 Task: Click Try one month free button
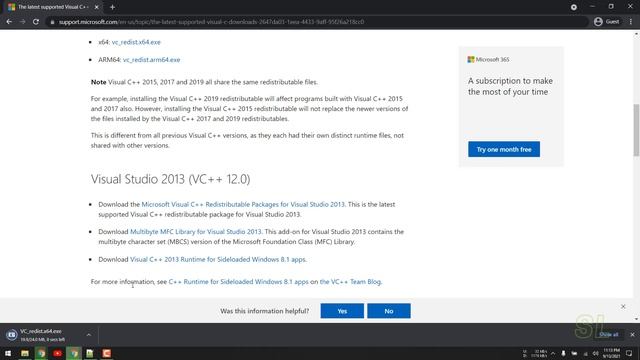tap(504, 149)
